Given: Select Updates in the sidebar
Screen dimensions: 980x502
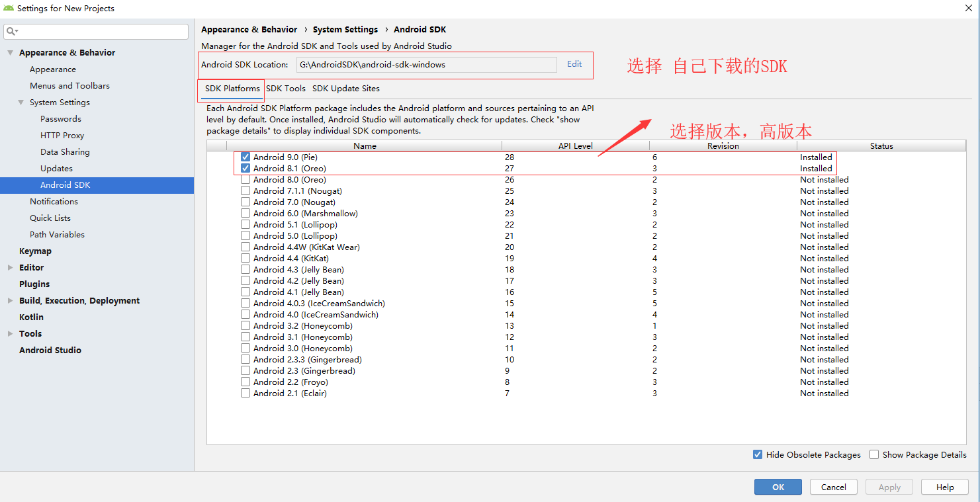Looking at the screenshot, I should pyautogui.click(x=56, y=168).
